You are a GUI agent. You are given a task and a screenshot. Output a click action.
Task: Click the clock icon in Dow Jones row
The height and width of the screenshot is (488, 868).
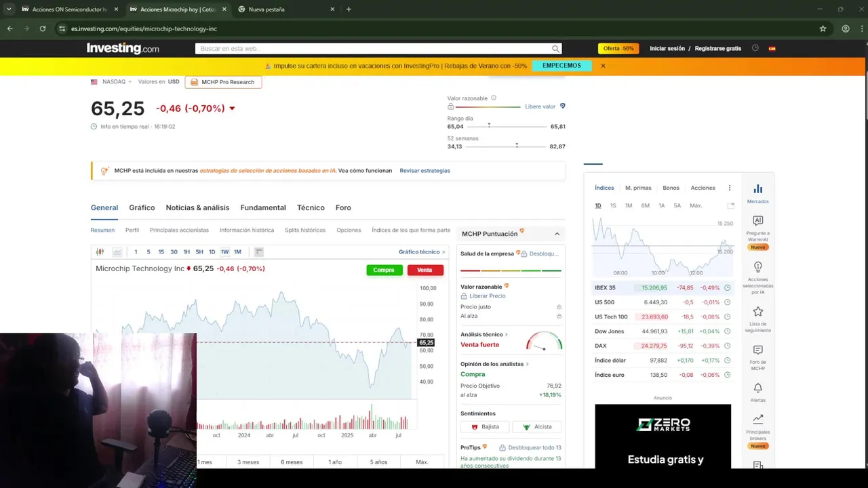(727, 331)
